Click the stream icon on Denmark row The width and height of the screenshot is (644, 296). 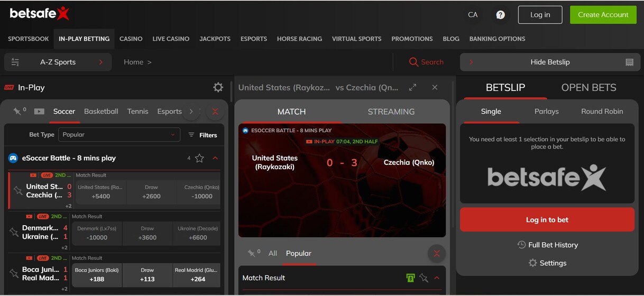(30, 216)
